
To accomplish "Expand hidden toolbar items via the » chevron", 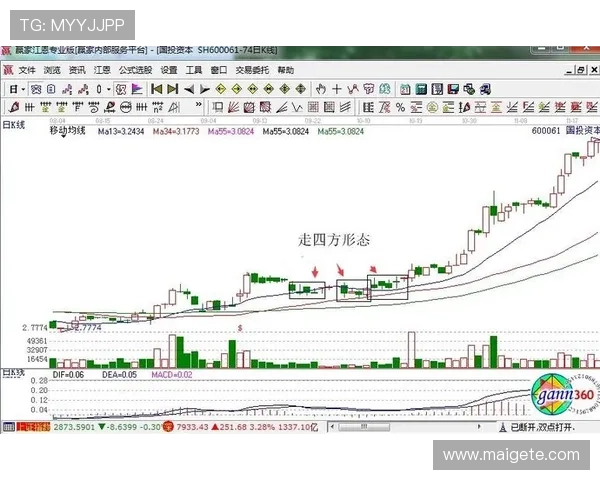I will click(x=199, y=104).
